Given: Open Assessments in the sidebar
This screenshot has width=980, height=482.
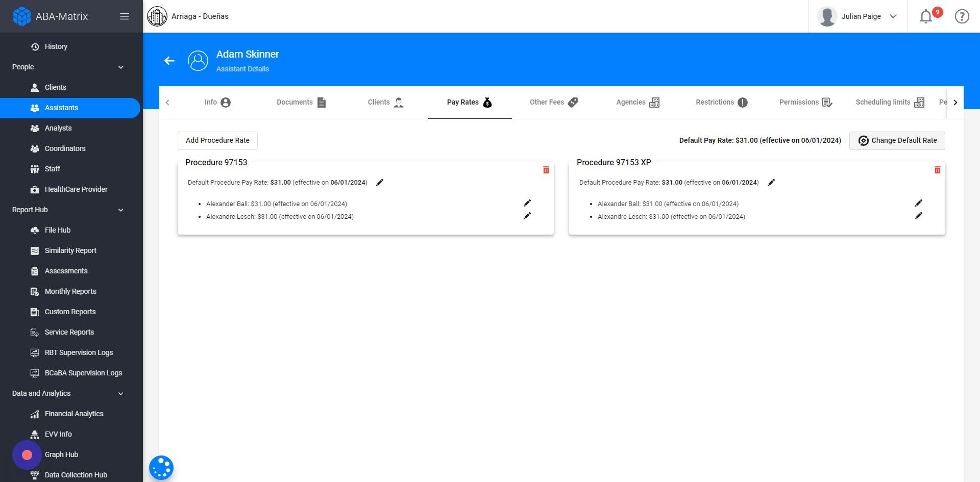Looking at the screenshot, I should pyautogui.click(x=66, y=271).
